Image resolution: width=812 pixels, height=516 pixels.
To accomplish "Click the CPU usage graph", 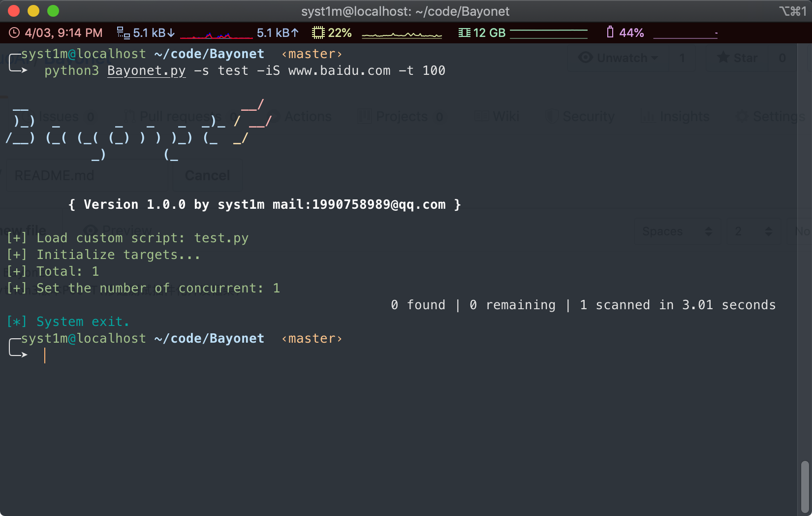I will [402, 34].
